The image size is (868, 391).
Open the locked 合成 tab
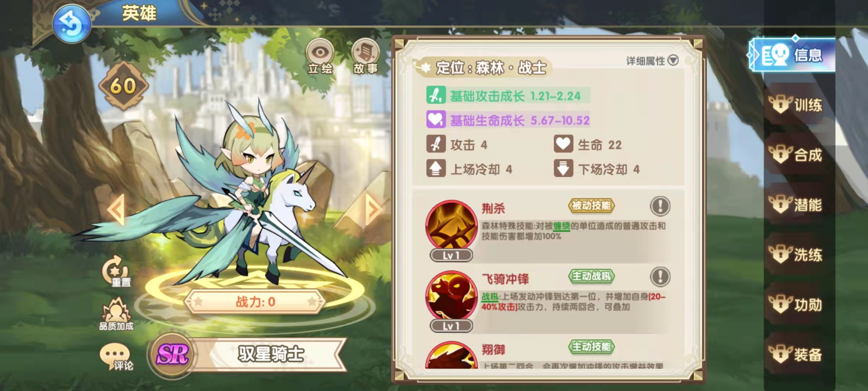point(795,155)
